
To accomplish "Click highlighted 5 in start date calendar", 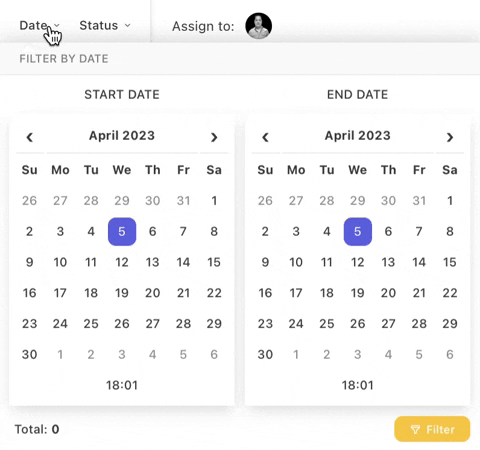I will click(122, 232).
